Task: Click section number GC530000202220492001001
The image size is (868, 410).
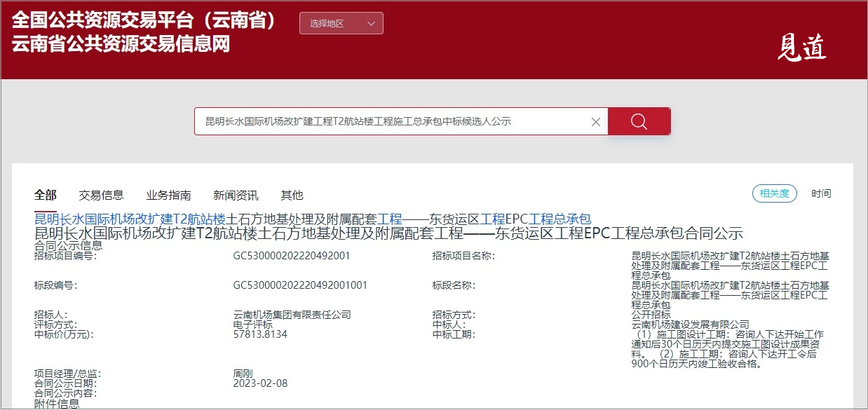Action: click(x=300, y=285)
